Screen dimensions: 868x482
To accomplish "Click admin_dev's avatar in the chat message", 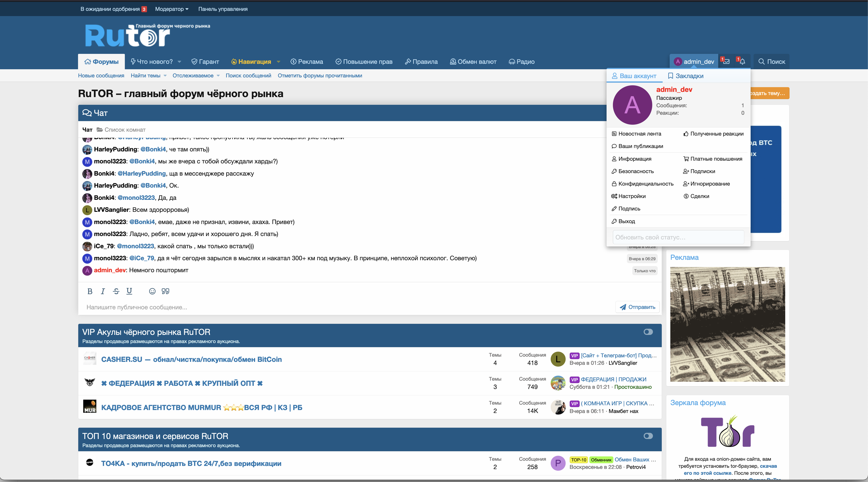I will [87, 270].
